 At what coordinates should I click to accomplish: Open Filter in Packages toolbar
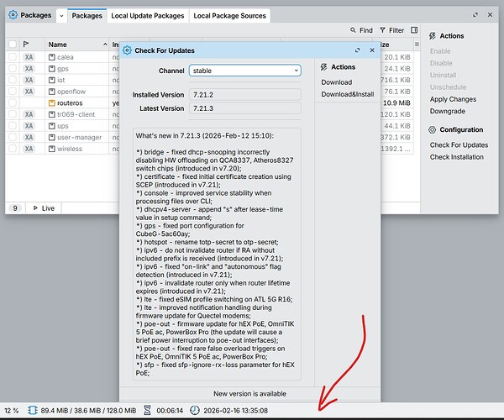click(391, 30)
